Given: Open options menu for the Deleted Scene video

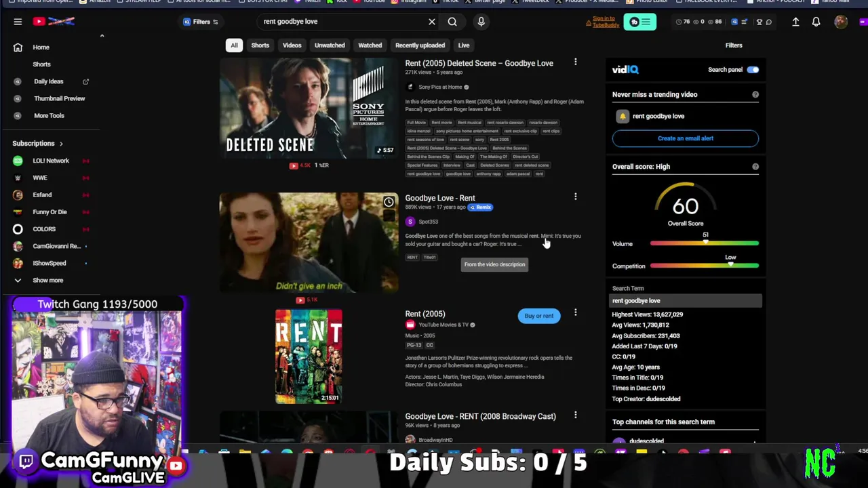Looking at the screenshot, I should [576, 62].
